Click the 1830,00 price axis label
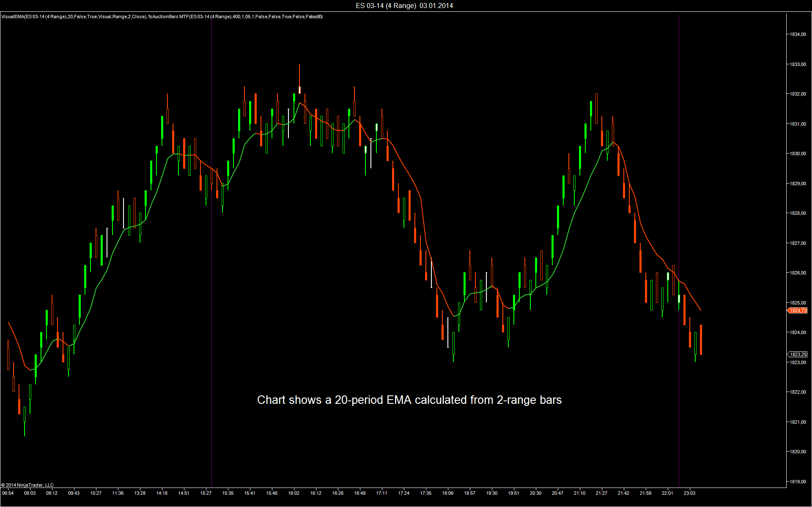This screenshot has height=507, width=812. click(x=798, y=153)
